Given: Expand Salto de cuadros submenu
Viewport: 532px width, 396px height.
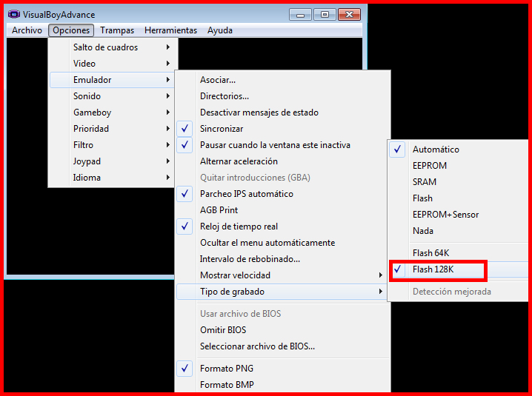Looking at the screenshot, I should (x=112, y=47).
